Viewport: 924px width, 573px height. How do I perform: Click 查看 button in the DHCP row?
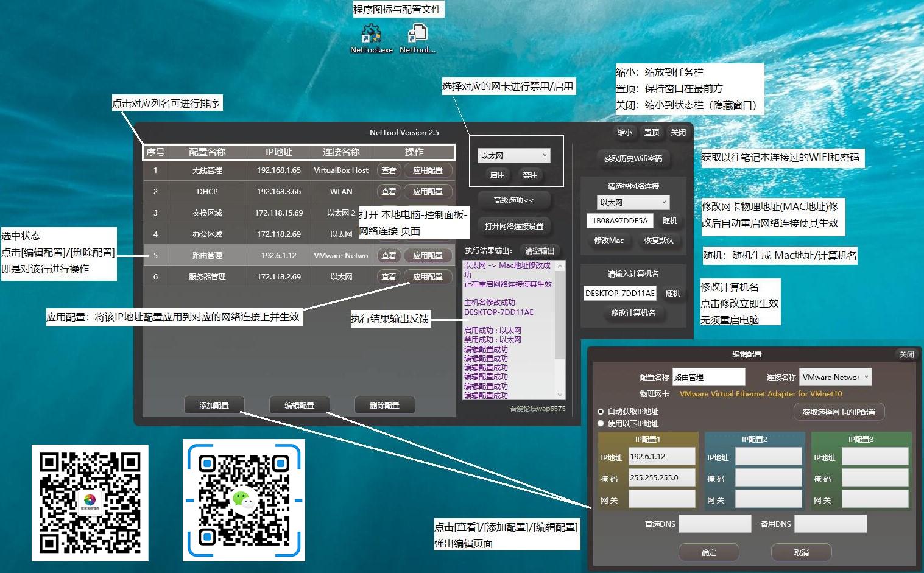[x=389, y=192]
